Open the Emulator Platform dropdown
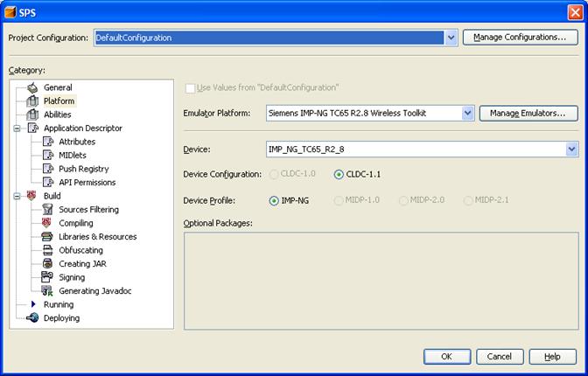 tap(467, 113)
